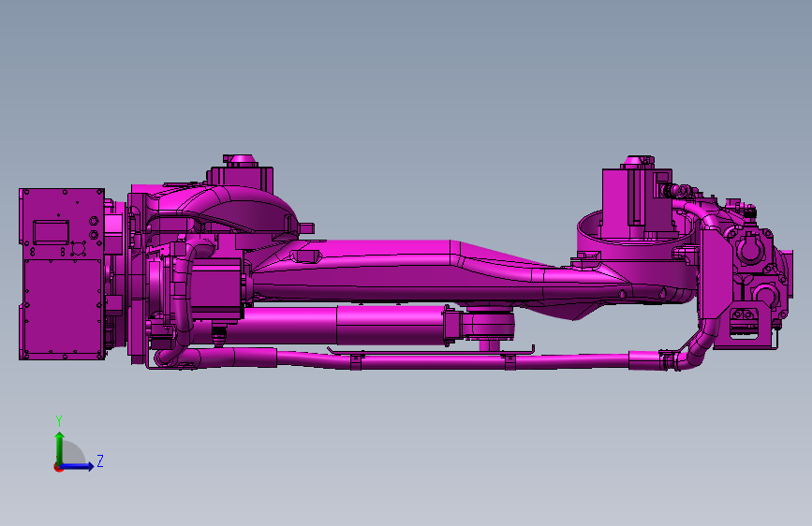
Task: Click the red X axis dot at triad origin
Action: pos(58,467)
